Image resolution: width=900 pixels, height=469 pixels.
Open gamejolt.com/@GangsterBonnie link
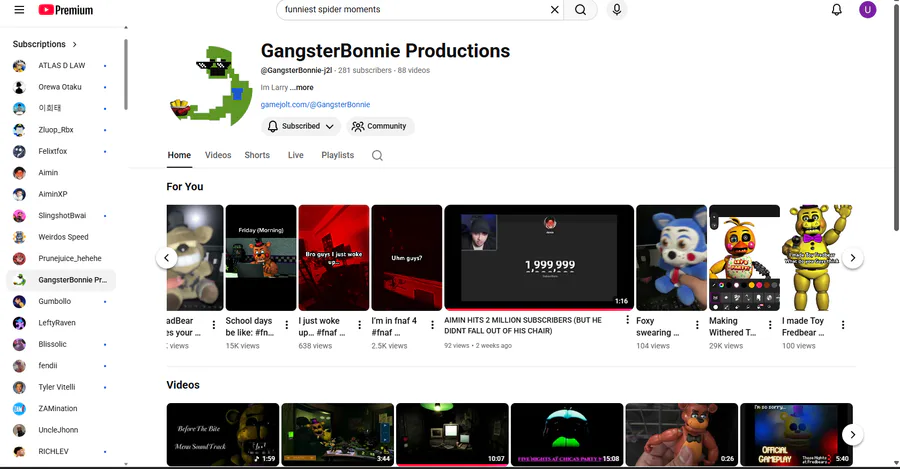point(315,105)
